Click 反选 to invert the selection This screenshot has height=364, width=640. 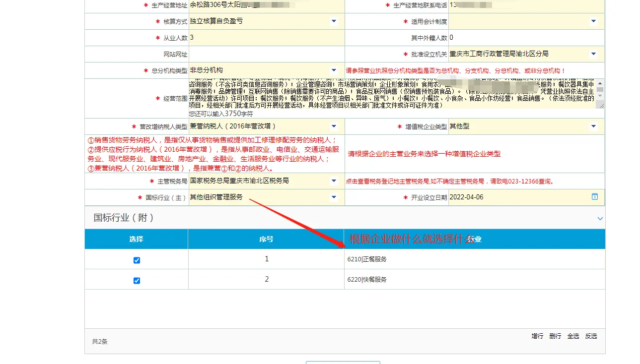pyautogui.click(x=591, y=336)
